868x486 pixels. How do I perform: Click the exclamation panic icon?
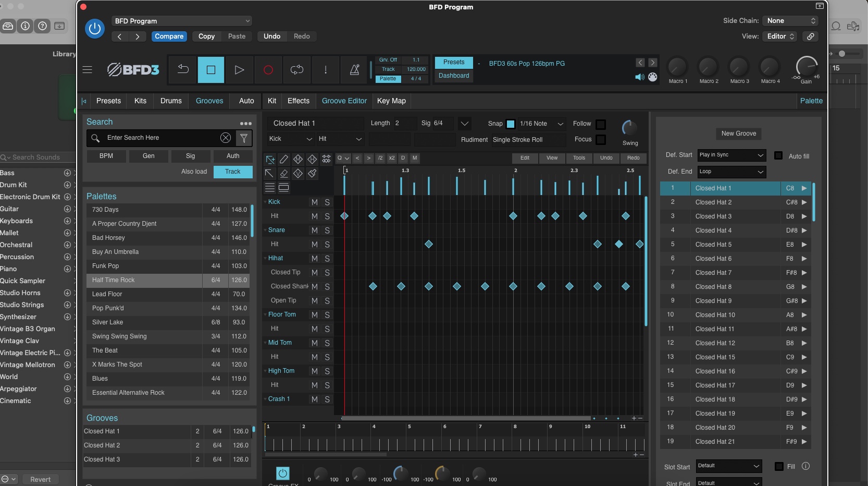[x=326, y=70]
